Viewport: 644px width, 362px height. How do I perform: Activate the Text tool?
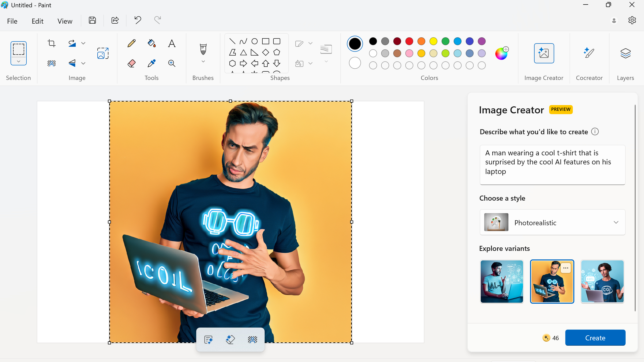pos(172,43)
